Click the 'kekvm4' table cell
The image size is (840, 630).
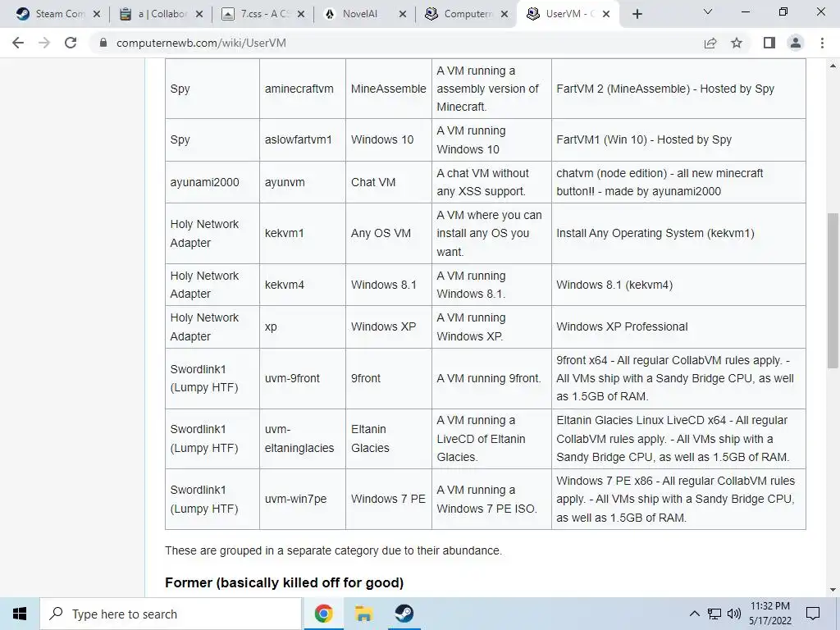pyautogui.click(x=303, y=285)
